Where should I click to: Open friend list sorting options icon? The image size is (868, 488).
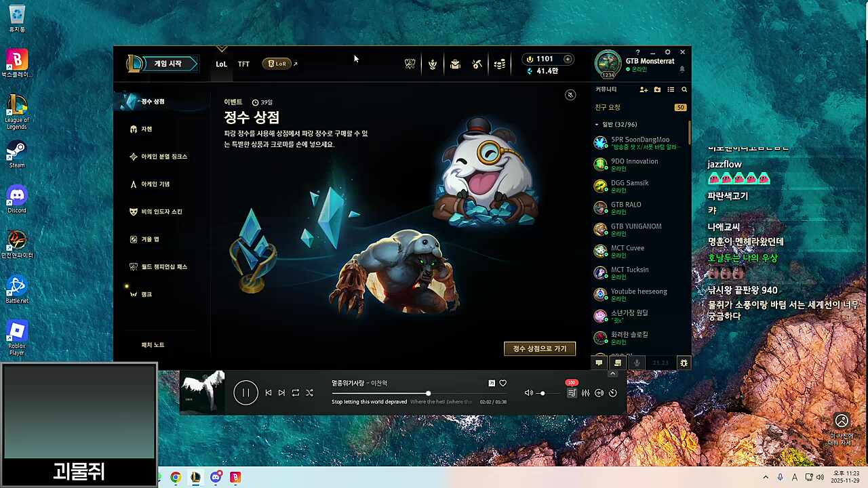pos(671,89)
